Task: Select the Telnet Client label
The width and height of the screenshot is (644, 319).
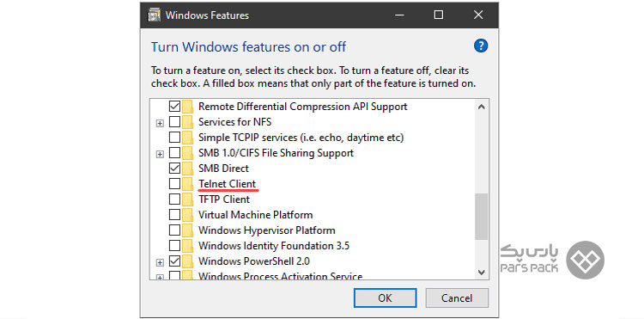Action: pos(228,184)
